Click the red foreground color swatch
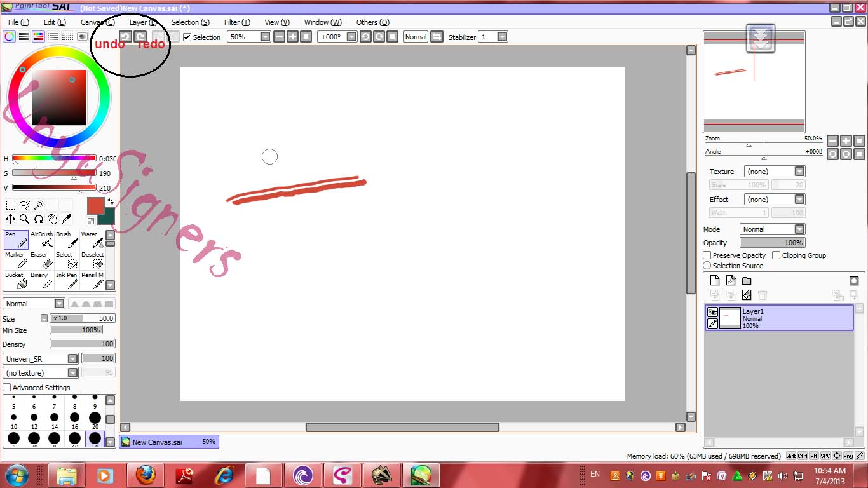The height and width of the screenshot is (488, 868). click(96, 207)
